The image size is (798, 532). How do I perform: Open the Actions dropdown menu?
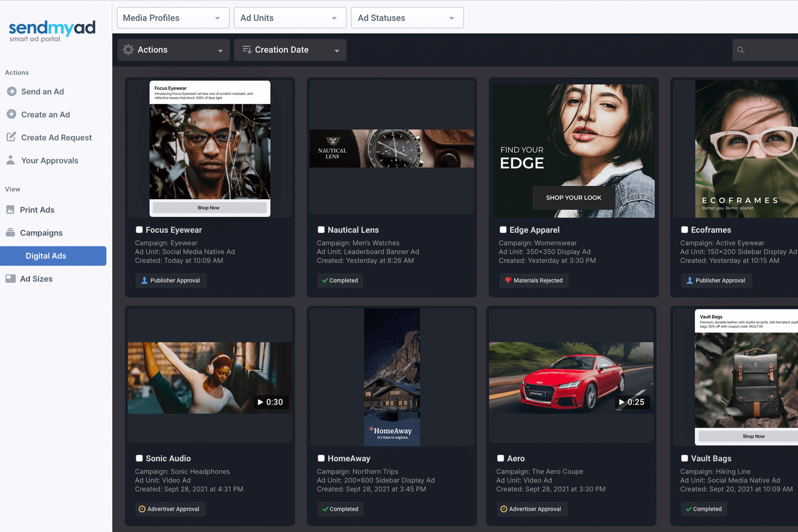174,50
